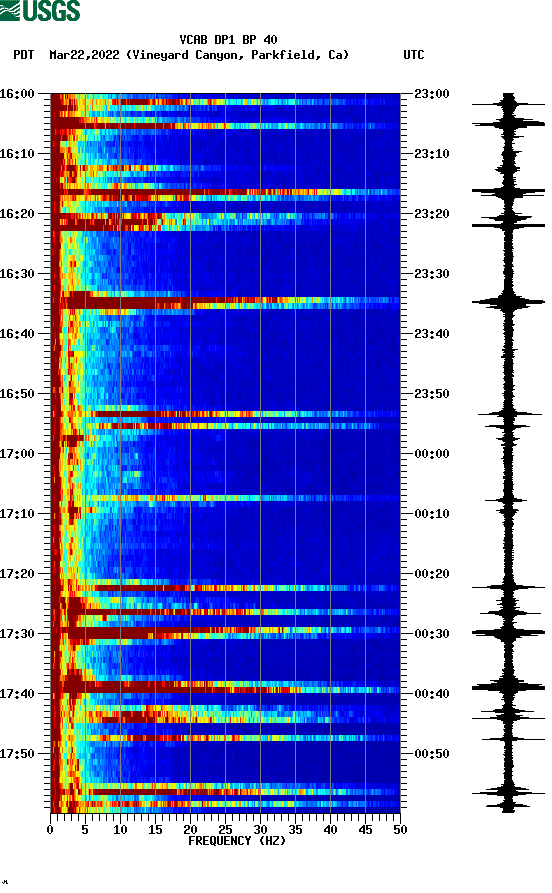Click the 23:20 UTC time label
Viewport: 552px width, 893px height.
(x=432, y=214)
